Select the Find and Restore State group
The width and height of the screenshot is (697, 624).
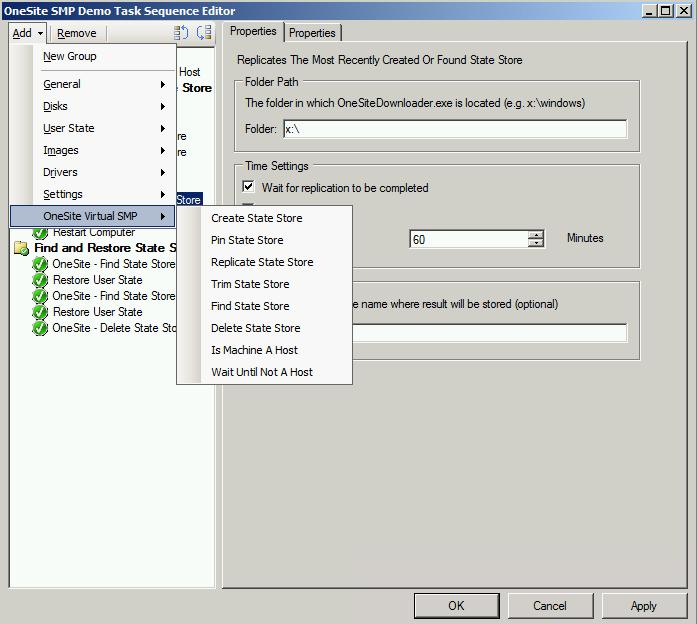click(105, 248)
